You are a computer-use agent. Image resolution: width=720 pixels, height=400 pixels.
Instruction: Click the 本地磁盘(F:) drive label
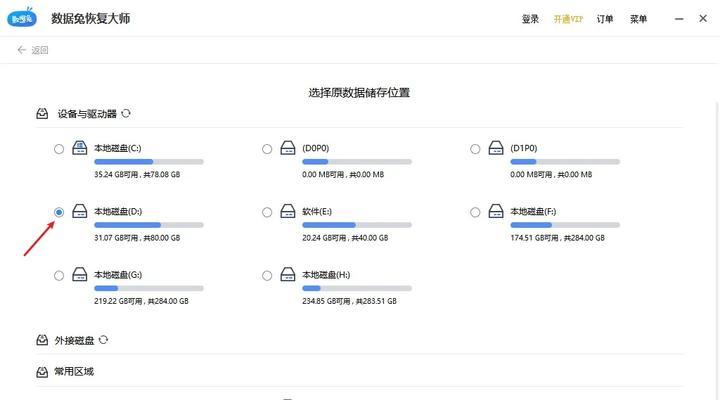coord(533,212)
